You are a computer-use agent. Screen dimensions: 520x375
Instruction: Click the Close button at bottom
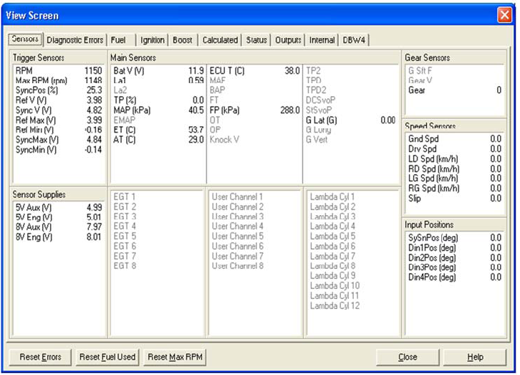click(x=408, y=357)
